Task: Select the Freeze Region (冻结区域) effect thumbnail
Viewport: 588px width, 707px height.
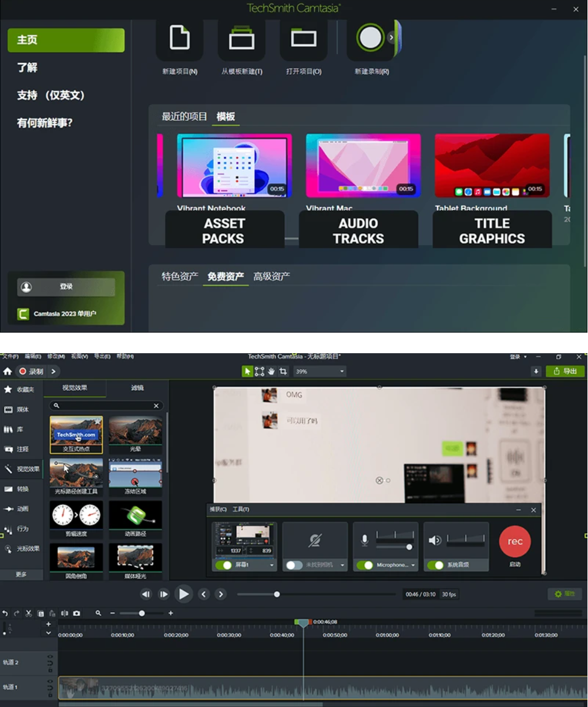Action: click(x=136, y=474)
